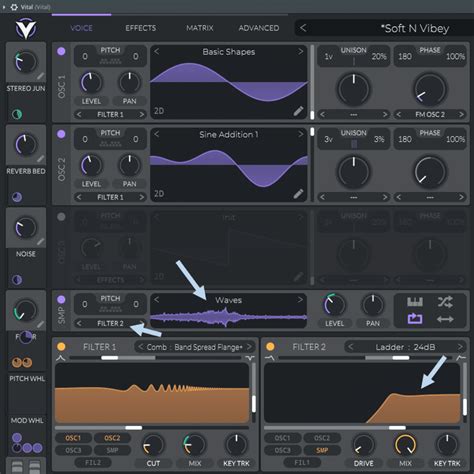Open OSC 2 wavetable edit pencil
The width and height of the screenshot is (474, 474).
point(298,194)
